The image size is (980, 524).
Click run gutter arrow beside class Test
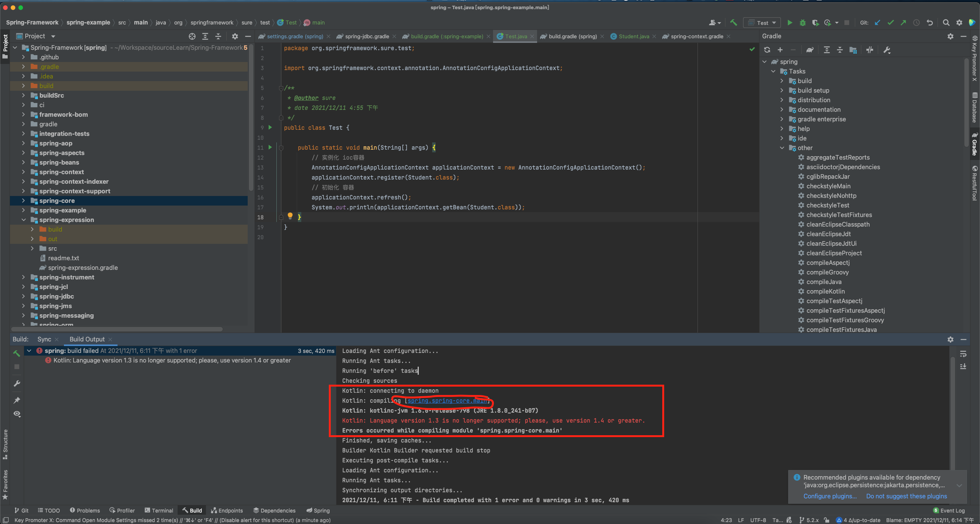coord(270,127)
